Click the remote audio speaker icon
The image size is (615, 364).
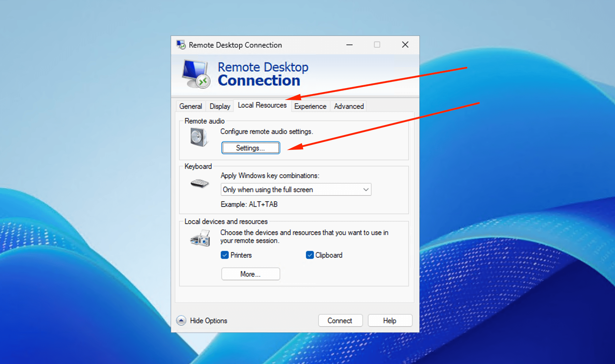199,137
